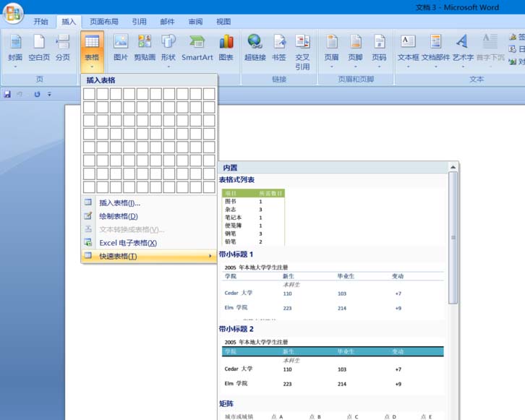Expand the Shapes (形状) dropdown arrow
This screenshot has height=420, width=525.
pyautogui.click(x=168, y=67)
